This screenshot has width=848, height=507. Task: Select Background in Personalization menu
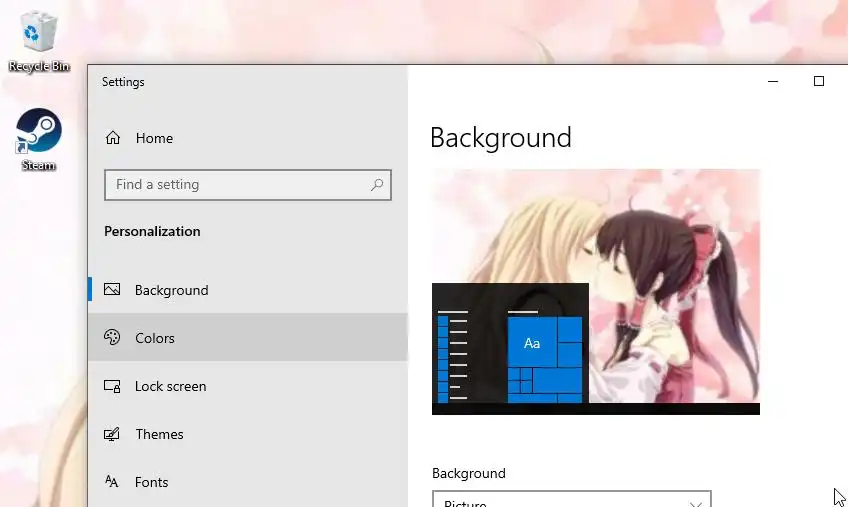pos(248,289)
